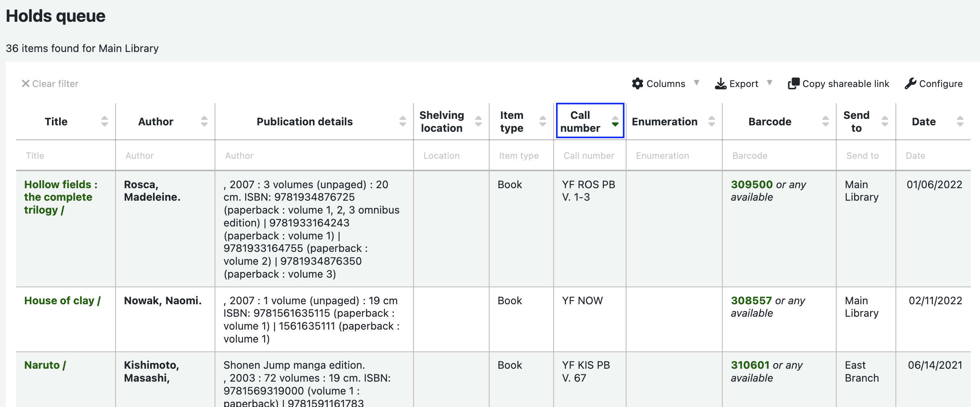Screen dimensions: 980x407
Task: Click the Copy shareable link icon
Action: [x=793, y=83]
